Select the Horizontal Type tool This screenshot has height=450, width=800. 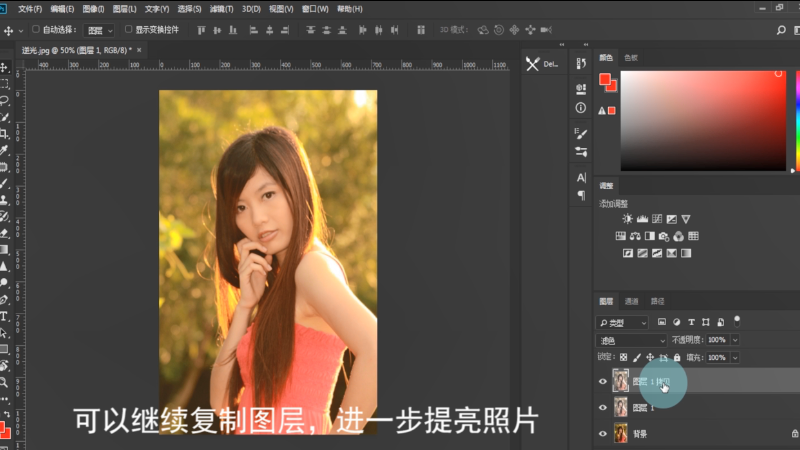pos(5,316)
